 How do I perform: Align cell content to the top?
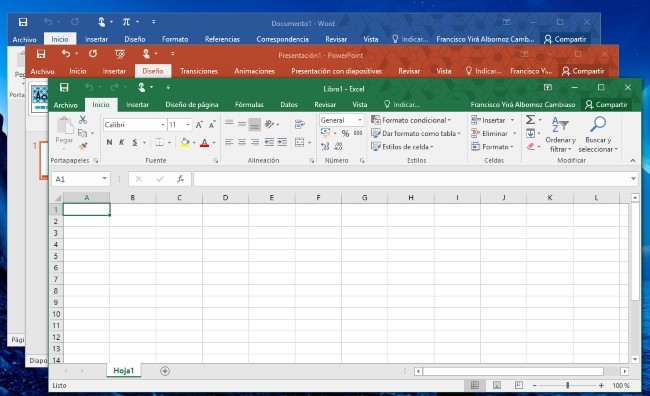click(229, 123)
